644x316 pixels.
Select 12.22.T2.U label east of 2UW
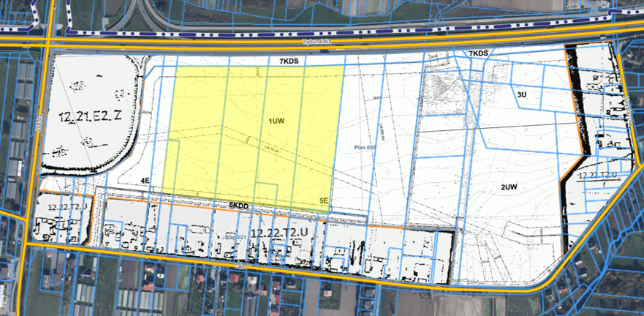(x=598, y=176)
